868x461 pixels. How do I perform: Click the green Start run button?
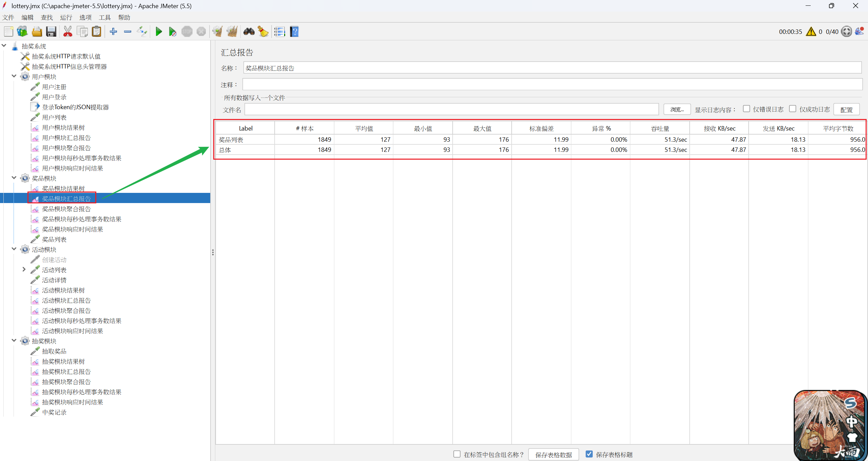[158, 32]
